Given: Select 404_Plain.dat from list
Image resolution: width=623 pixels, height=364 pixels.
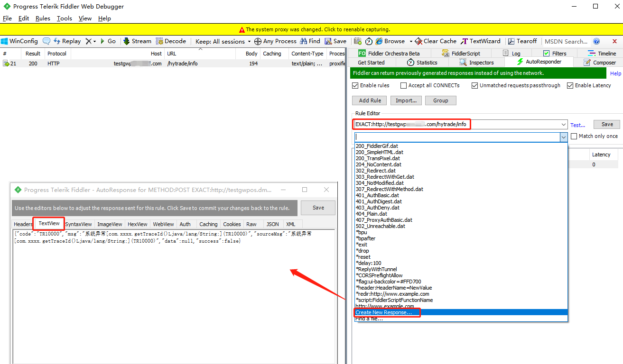Looking at the screenshot, I should 461,214.
